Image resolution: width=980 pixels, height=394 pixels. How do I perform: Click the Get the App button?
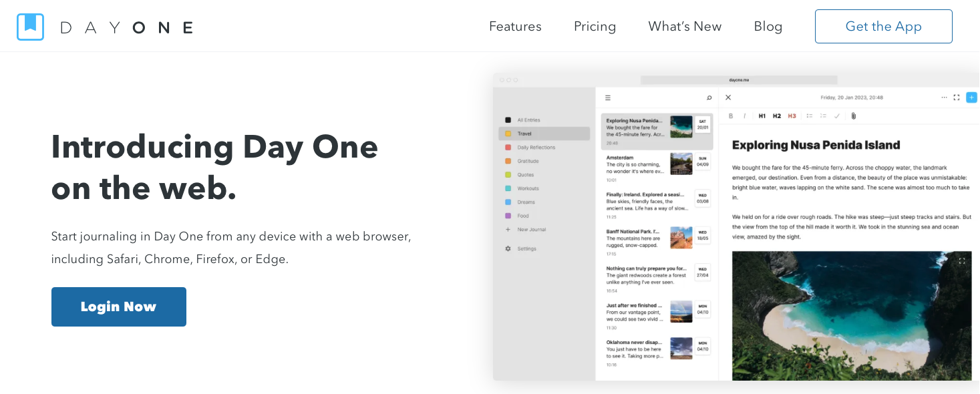[884, 26]
